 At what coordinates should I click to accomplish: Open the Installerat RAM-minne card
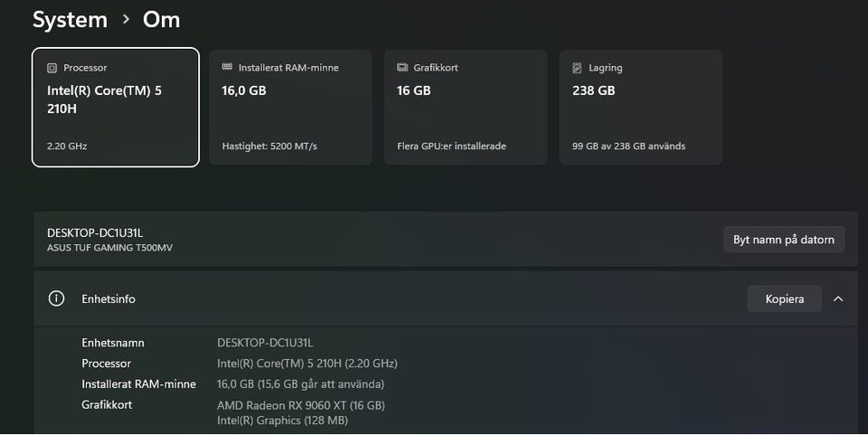click(x=290, y=108)
